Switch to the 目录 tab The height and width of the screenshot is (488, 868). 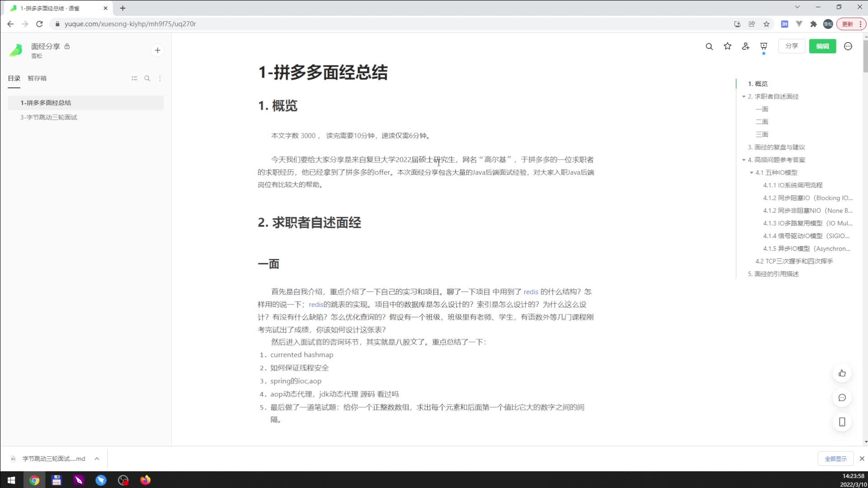[x=14, y=78]
